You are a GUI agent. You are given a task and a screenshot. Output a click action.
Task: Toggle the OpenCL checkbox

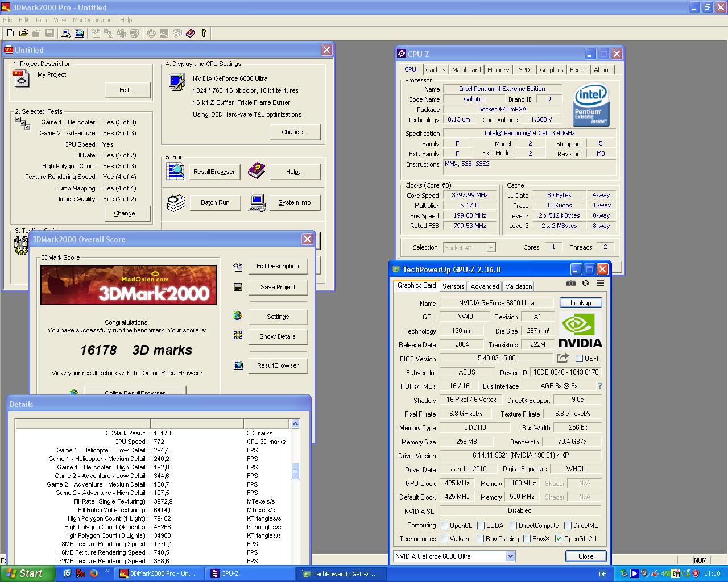pyautogui.click(x=444, y=526)
